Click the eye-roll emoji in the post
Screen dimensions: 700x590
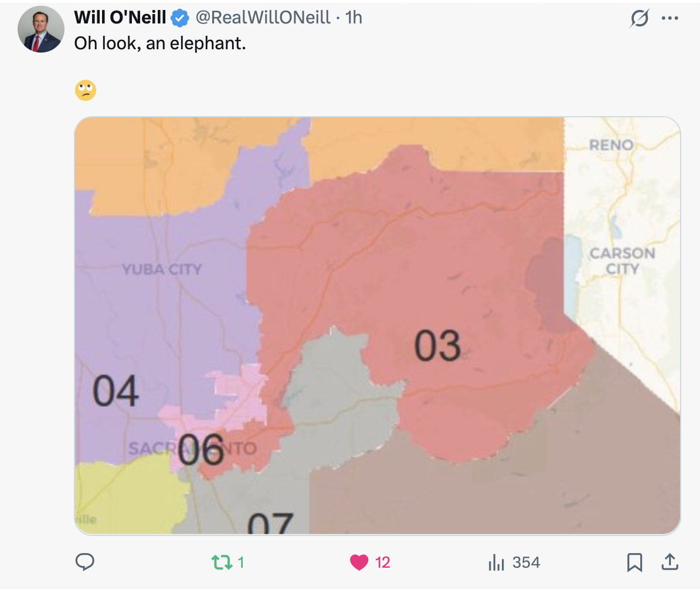(86, 91)
